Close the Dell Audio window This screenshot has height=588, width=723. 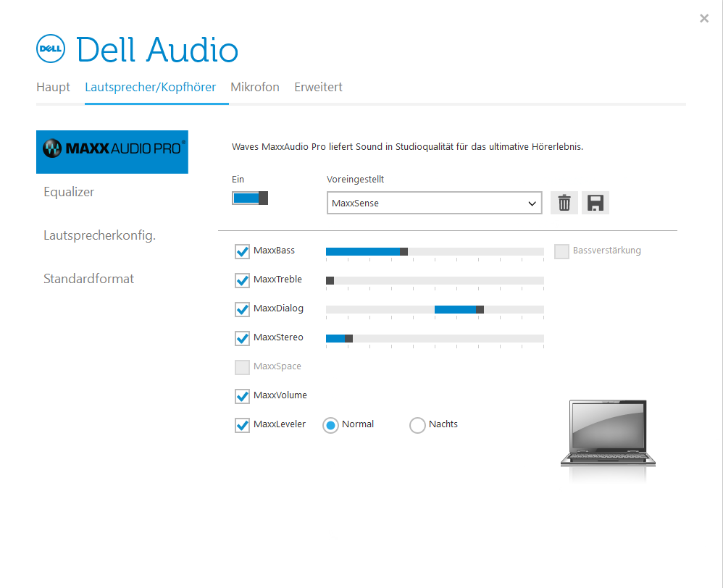704,18
